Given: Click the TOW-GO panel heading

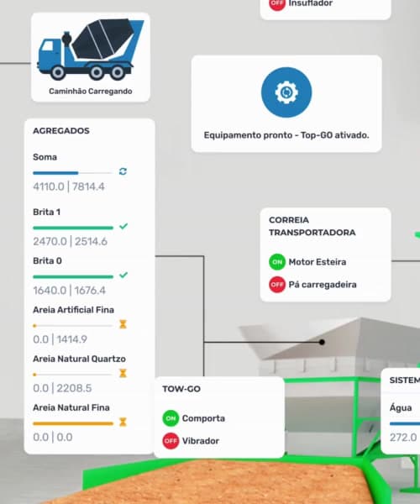Looking at the screenshot, I should 181,389.
